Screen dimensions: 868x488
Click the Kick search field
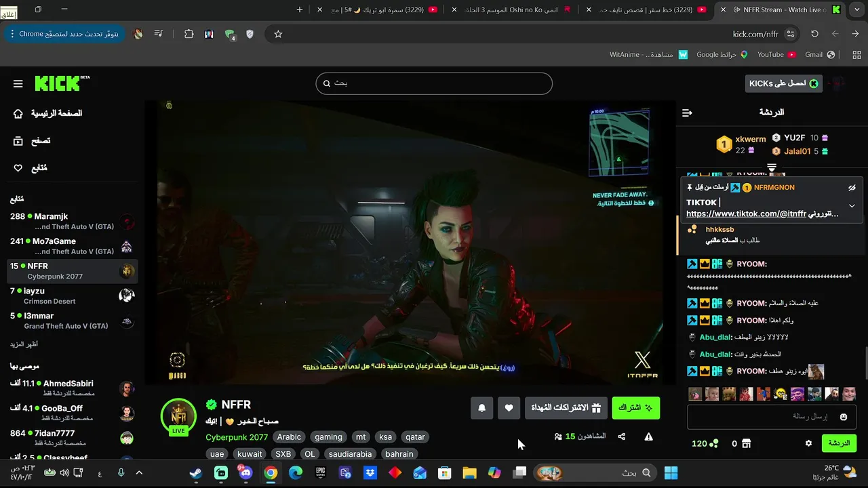tap(434, 83)
